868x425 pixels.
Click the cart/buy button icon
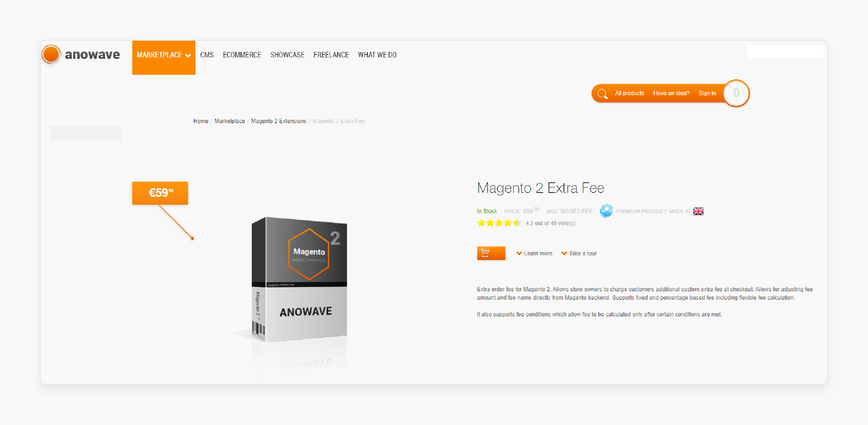click(490, 253)
